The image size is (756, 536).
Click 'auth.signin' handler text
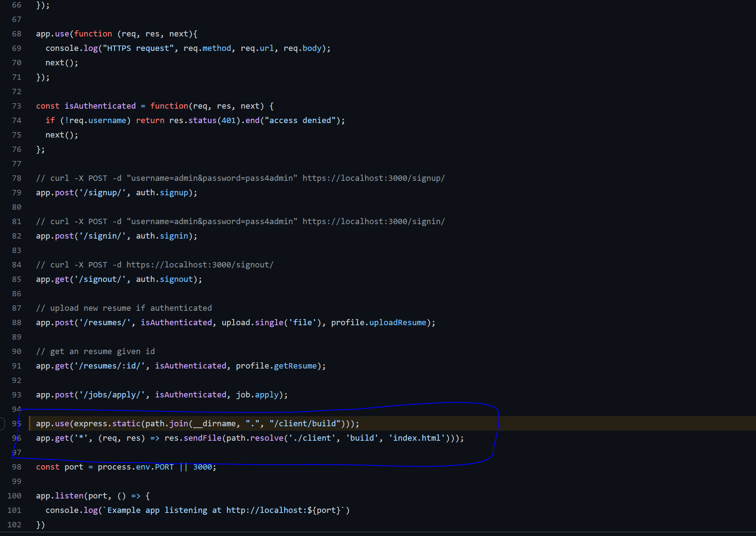[x=162, y=236]
